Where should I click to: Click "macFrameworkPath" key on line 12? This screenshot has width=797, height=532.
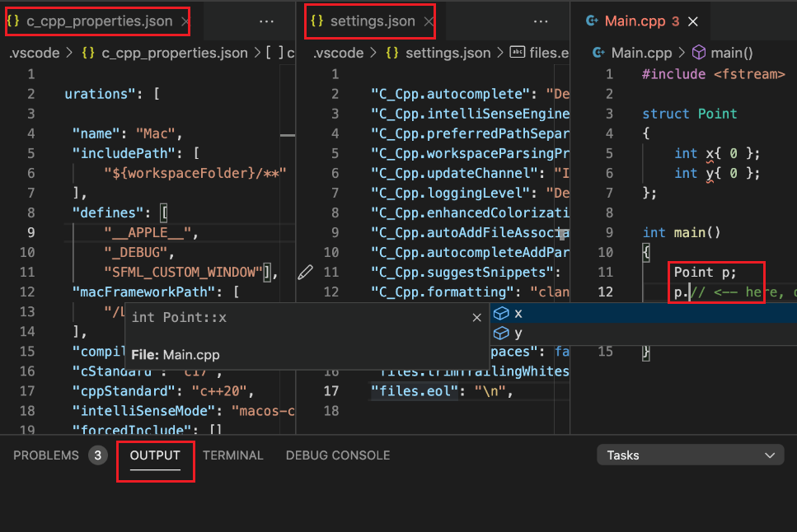click(x=144, y=292)
